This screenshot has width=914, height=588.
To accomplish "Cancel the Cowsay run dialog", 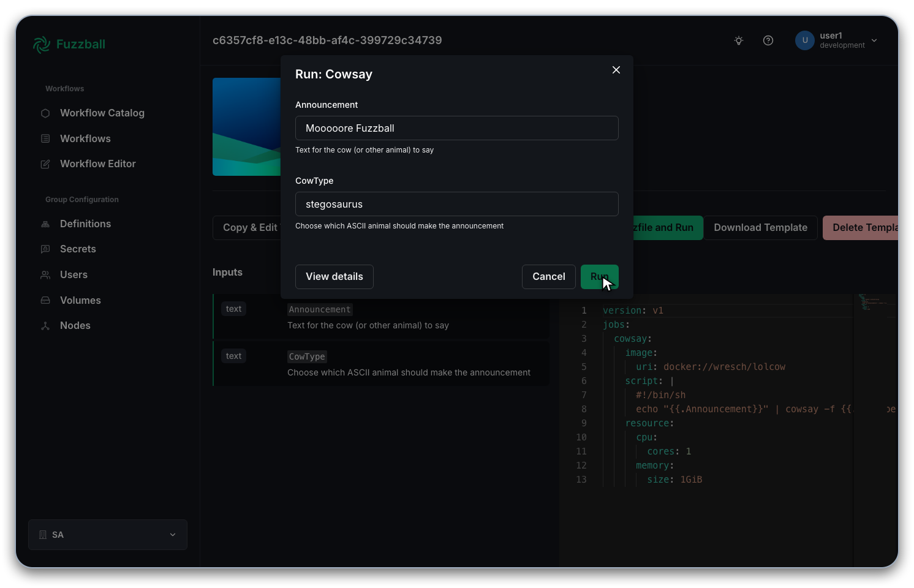I will tap(548, 277).
